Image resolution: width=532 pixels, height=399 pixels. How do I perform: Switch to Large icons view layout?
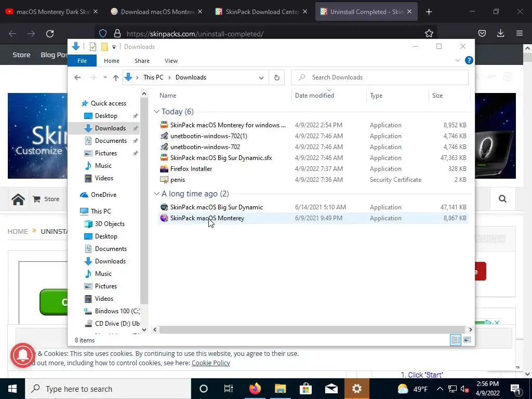pyautogui.click(x=467, y=340)
